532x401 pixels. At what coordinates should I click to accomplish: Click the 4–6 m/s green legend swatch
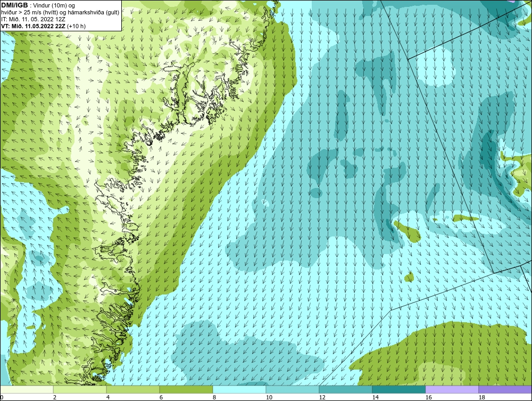point(133,389)
